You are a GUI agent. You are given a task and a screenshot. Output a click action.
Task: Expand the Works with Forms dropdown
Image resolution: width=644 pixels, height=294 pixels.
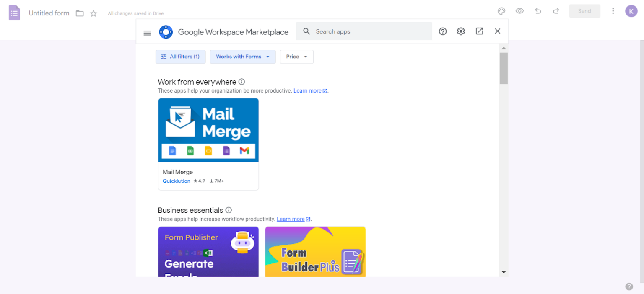pos(242,57)
